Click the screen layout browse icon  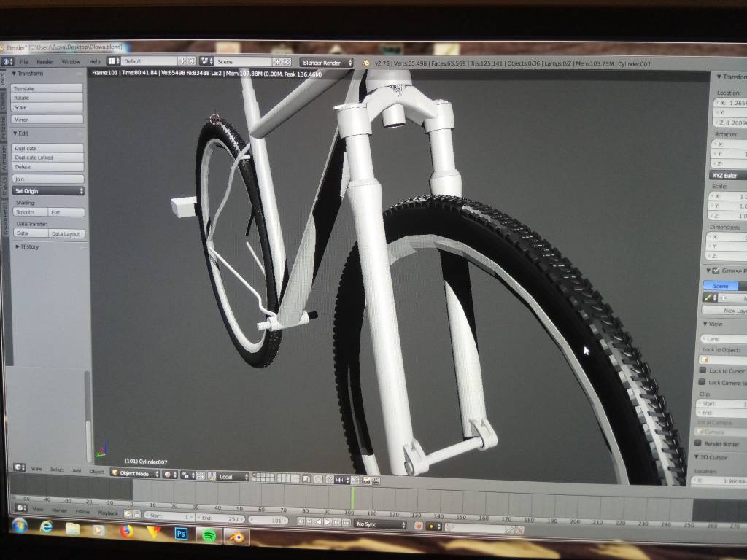pyautogui.click(x=113, y=61)
